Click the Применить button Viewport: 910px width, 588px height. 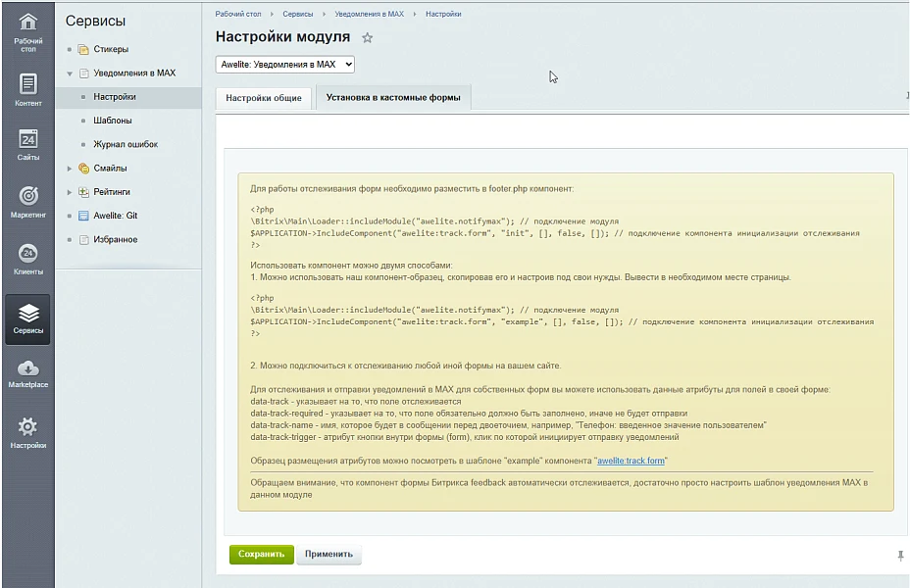click(329, 554)
